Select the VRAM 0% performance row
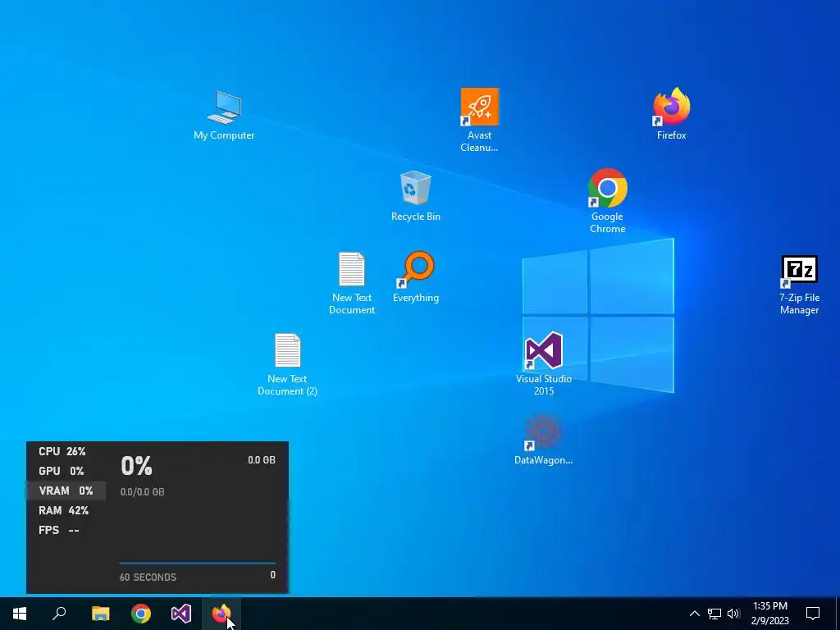 [66, 491]
